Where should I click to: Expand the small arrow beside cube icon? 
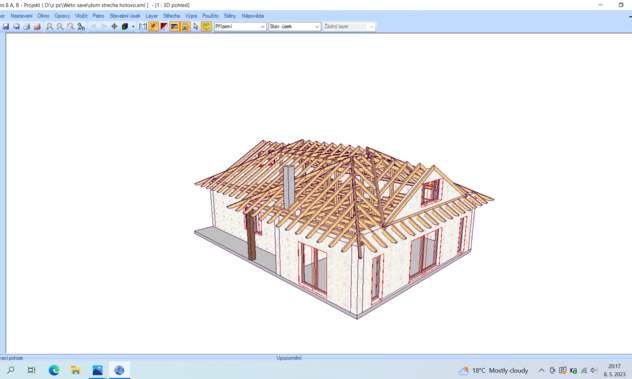[133, 27]
